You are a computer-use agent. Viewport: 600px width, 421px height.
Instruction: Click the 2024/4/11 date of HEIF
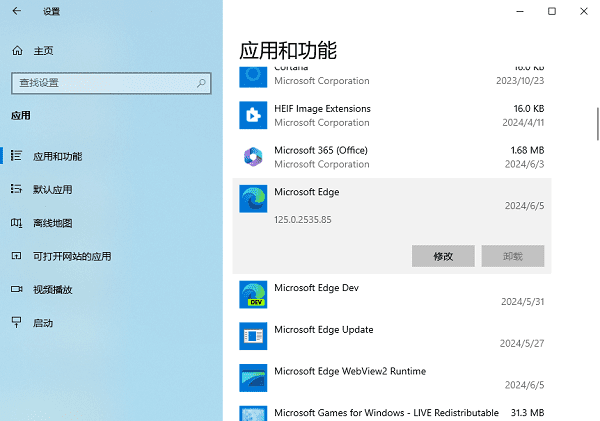[523, 122]
